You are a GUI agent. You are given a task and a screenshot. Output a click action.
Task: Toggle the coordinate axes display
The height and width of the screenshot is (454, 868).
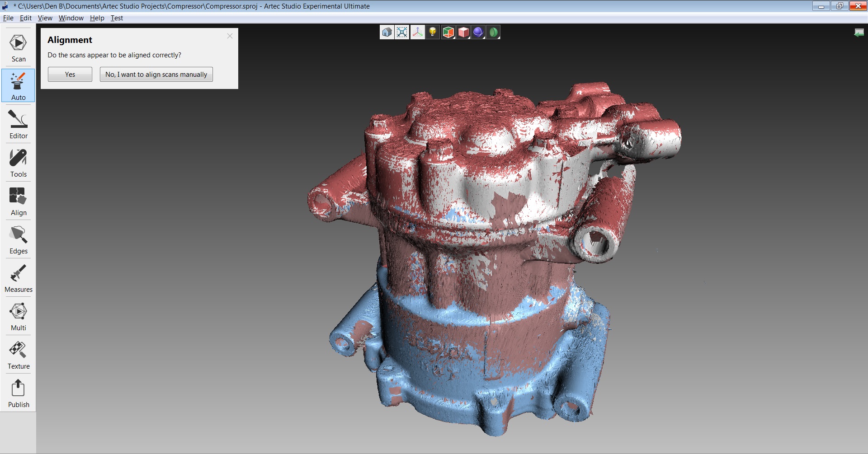pyautogui.click(x=417, y=32)
